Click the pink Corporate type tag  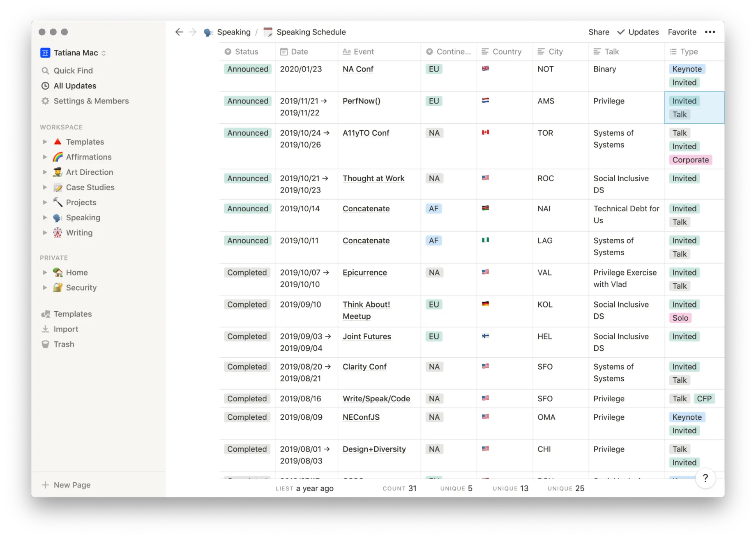(x=690, y=160)
